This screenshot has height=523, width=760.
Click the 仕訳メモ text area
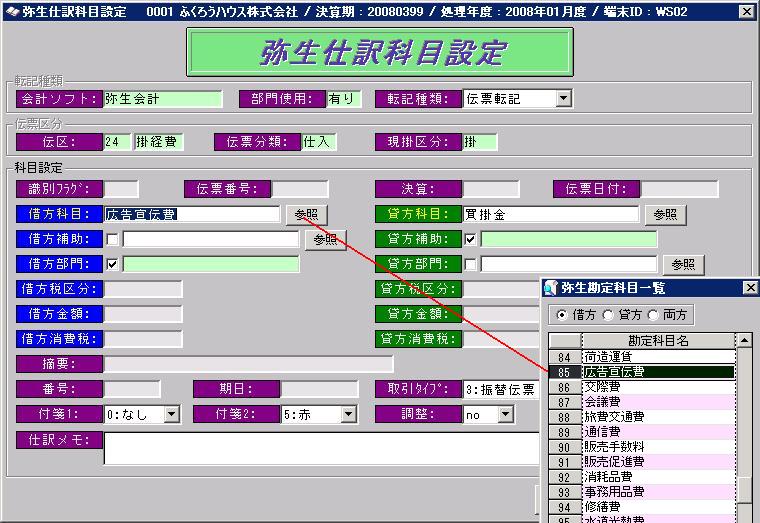pos(321,448)
